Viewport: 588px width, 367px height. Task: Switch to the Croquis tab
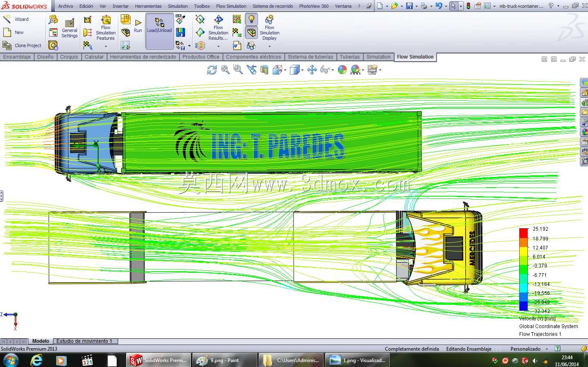(x=69, y=57)
